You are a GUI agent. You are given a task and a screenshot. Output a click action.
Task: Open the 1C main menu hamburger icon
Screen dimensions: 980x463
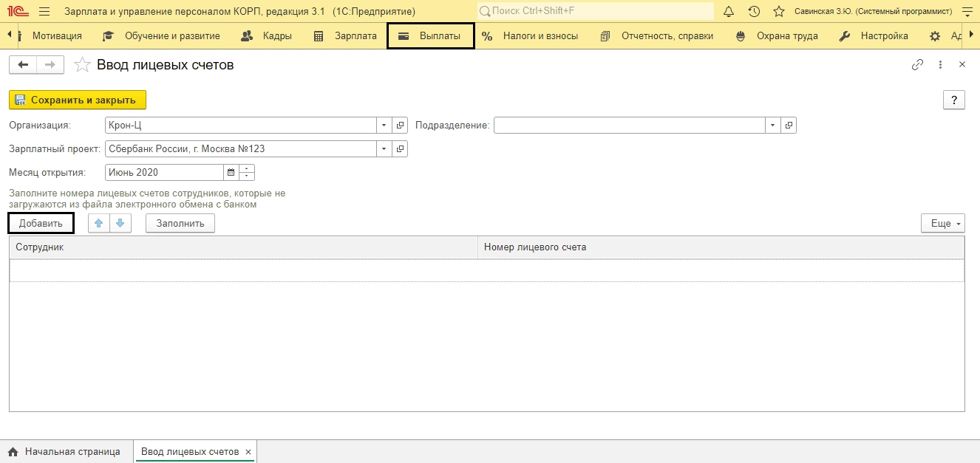point(44,11)
